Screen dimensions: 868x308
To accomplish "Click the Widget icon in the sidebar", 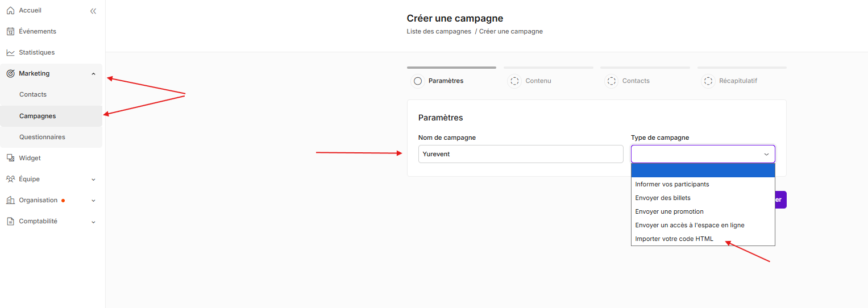I will [10, 158].
